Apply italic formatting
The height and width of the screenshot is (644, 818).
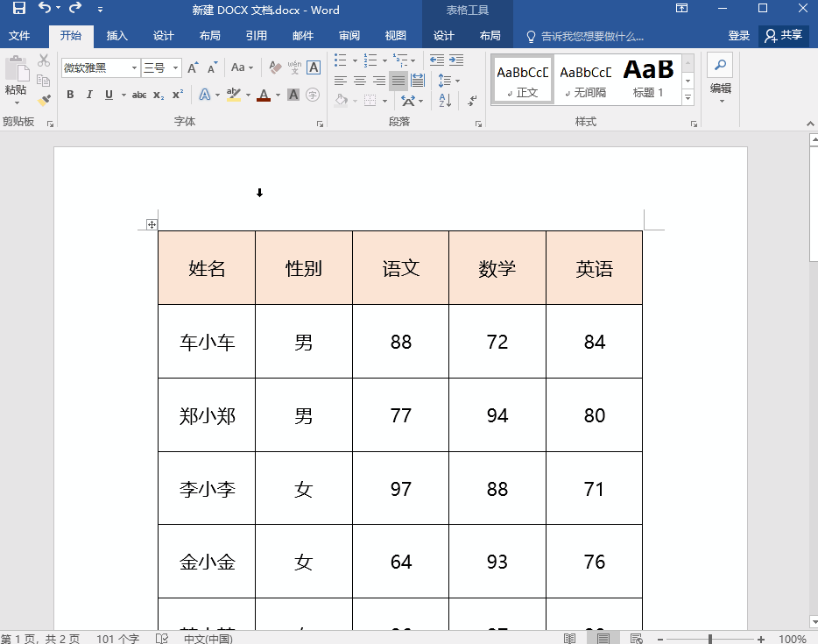point(89,95)
